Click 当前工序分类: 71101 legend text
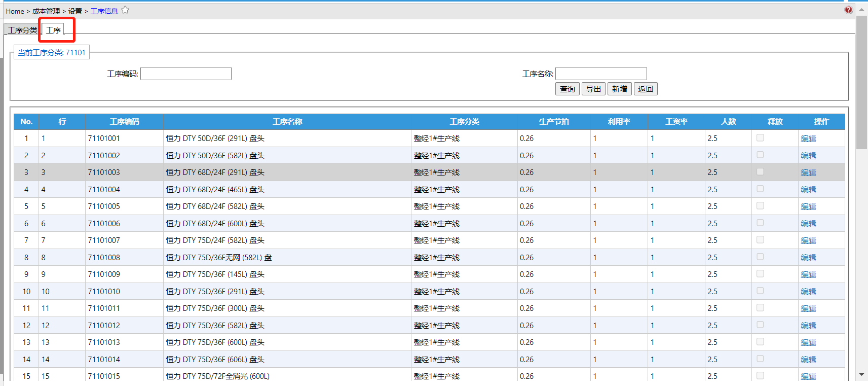 click(52, 53)
